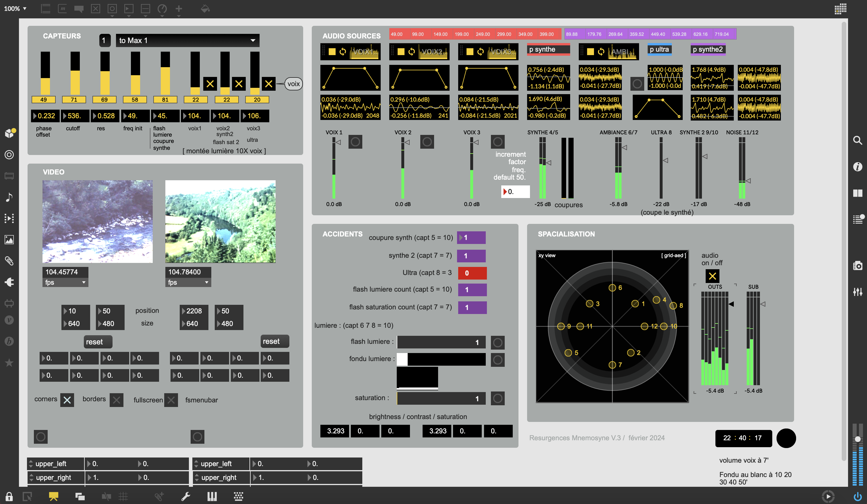Click the 'p synthe' subpatcher box
Image resolution: width=867 pixels, height=504 pixels.
[548, 50]
